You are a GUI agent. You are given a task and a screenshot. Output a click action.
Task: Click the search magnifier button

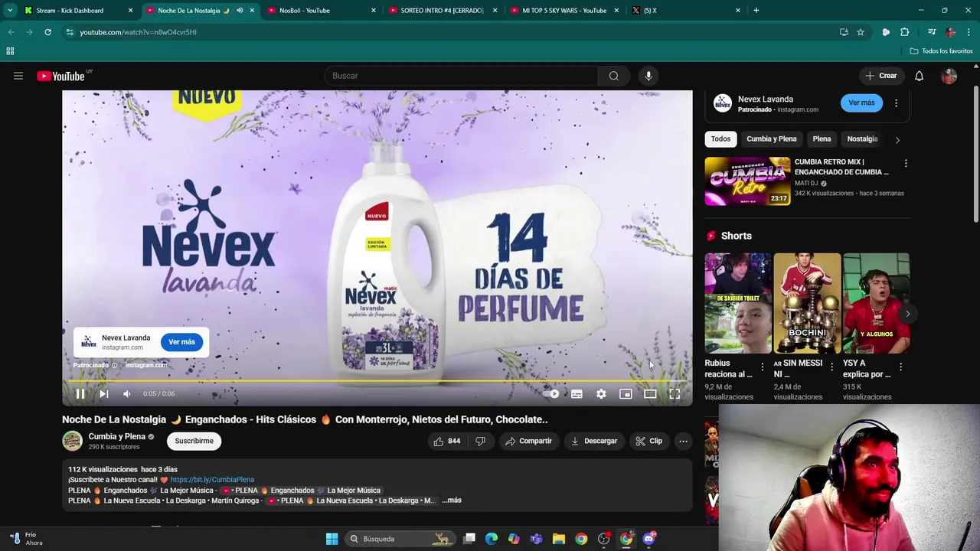[614, 76]
